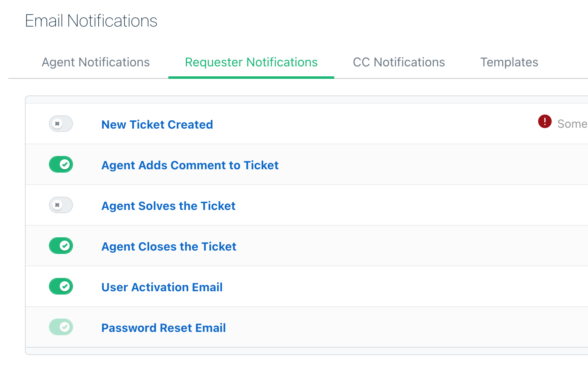Open the Password Reset Email link
The image size is (588, 385).
coord(164,328)
